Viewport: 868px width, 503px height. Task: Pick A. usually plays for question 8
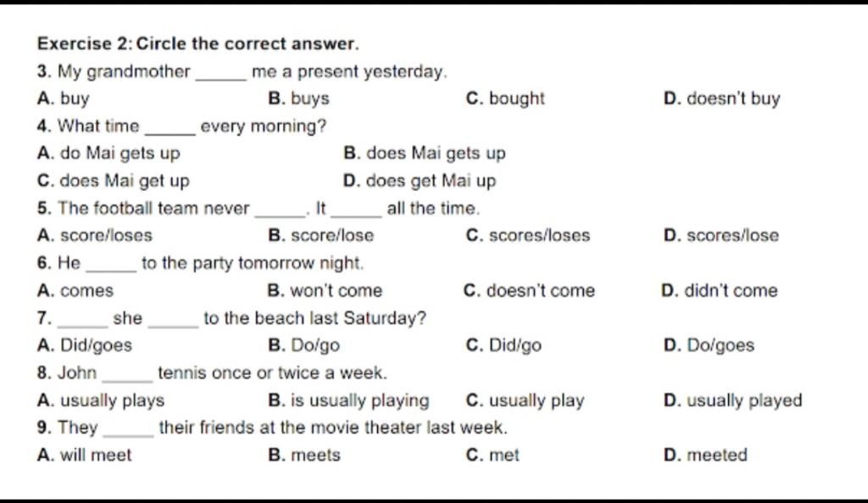click(x=101, y=400)
